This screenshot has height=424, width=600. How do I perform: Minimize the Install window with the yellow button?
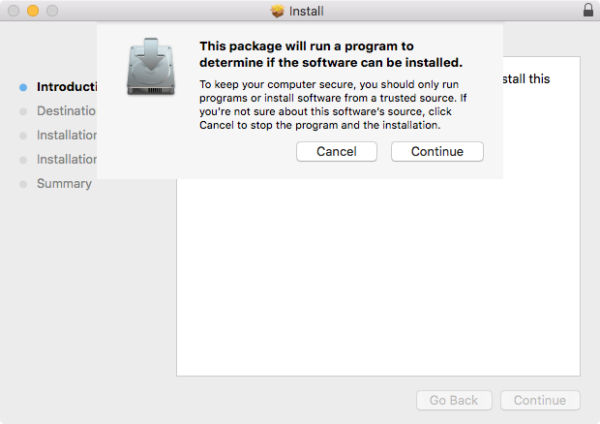32,11
